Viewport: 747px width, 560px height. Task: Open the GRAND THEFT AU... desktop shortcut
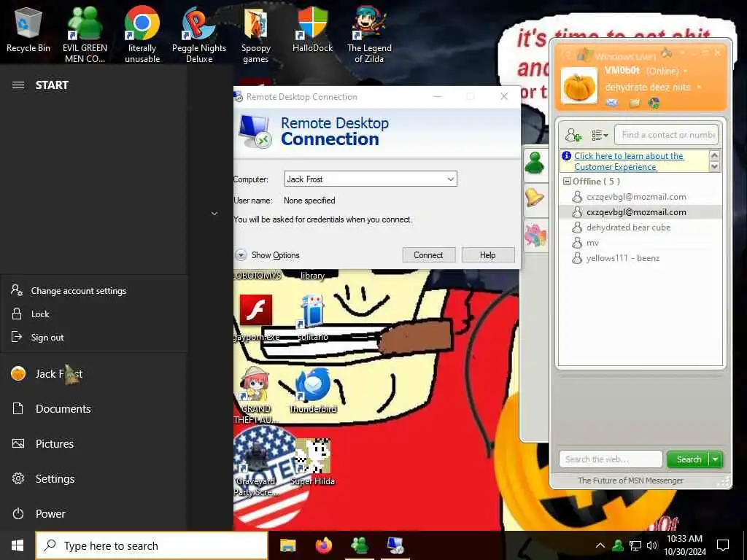pos(256,394)
